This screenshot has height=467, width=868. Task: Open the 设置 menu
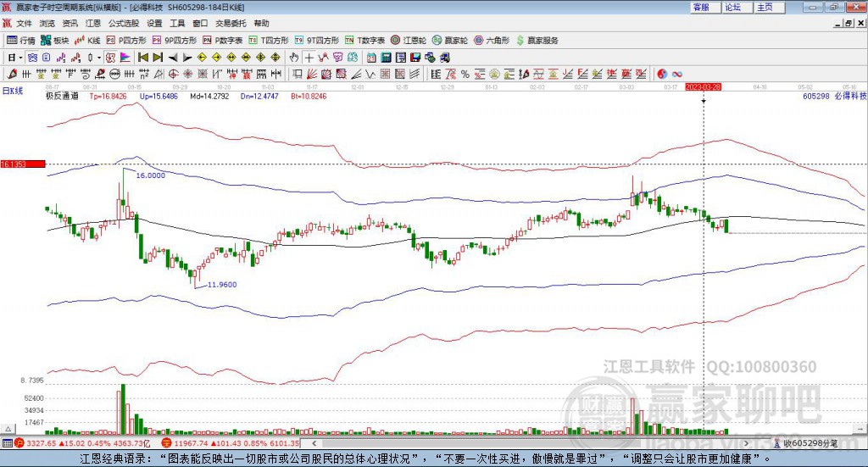(x=154, y=23)
